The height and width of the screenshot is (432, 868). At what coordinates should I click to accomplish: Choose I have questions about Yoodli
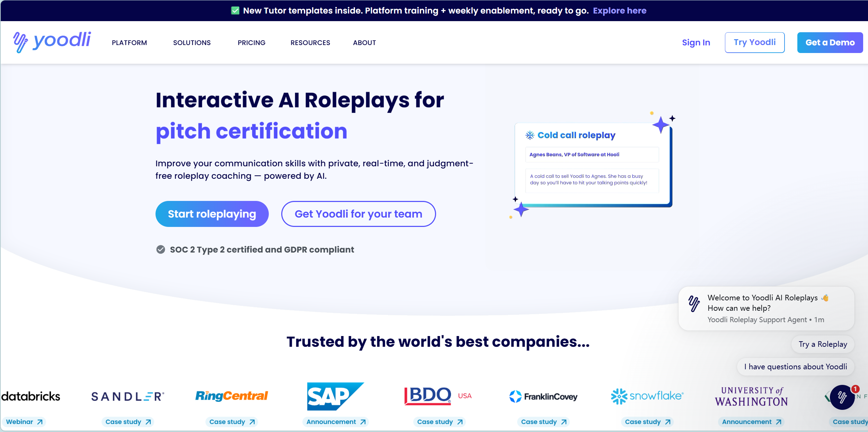click(x=796, y=367)
